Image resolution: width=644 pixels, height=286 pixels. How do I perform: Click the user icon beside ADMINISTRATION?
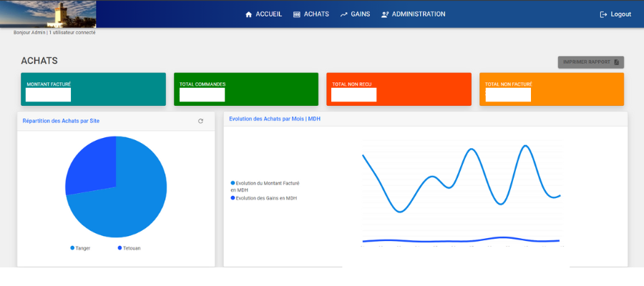(385, 14)
